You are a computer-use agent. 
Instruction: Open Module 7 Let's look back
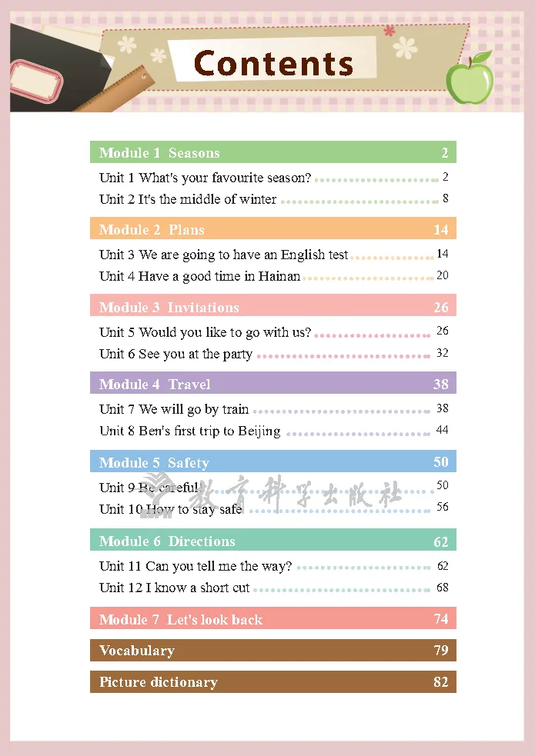click(273, 619)
